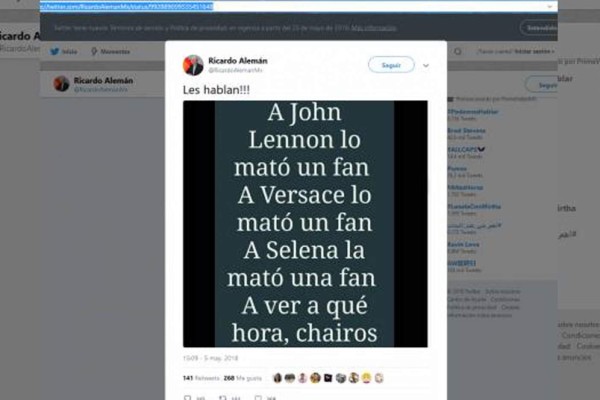Screen dimensions: 600x400
Task: Open the tweet image about John Lennon
Action: pos(305,224)
